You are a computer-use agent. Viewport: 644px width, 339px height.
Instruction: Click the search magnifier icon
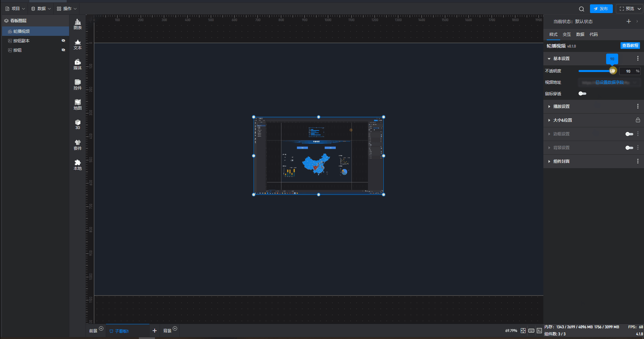pos(581,9)
